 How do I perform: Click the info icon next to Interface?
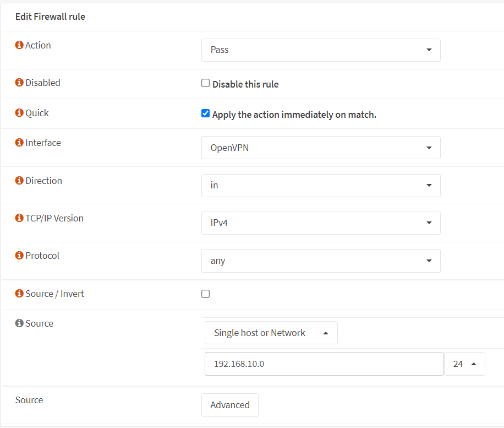(x=20, y=143)
